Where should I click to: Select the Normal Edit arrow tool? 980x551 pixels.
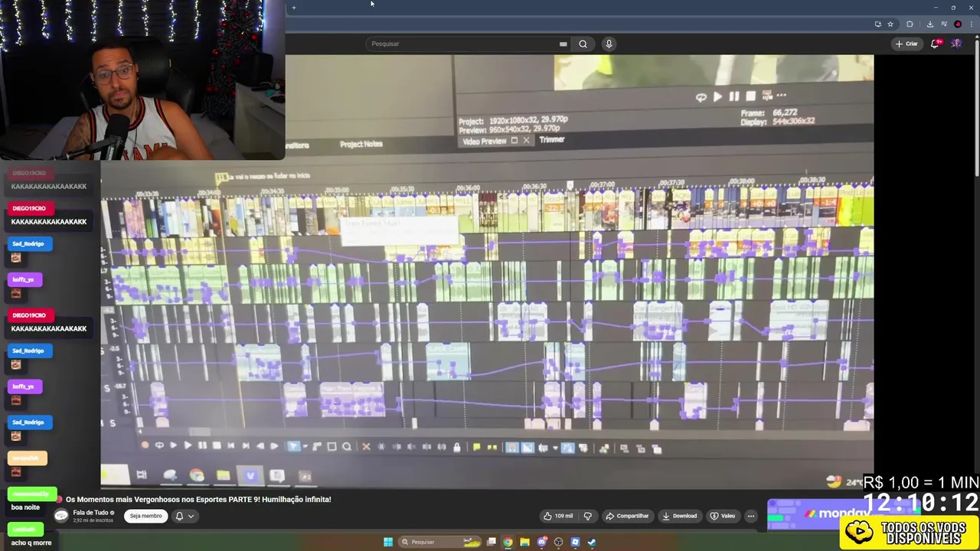[x=292, y=446]
